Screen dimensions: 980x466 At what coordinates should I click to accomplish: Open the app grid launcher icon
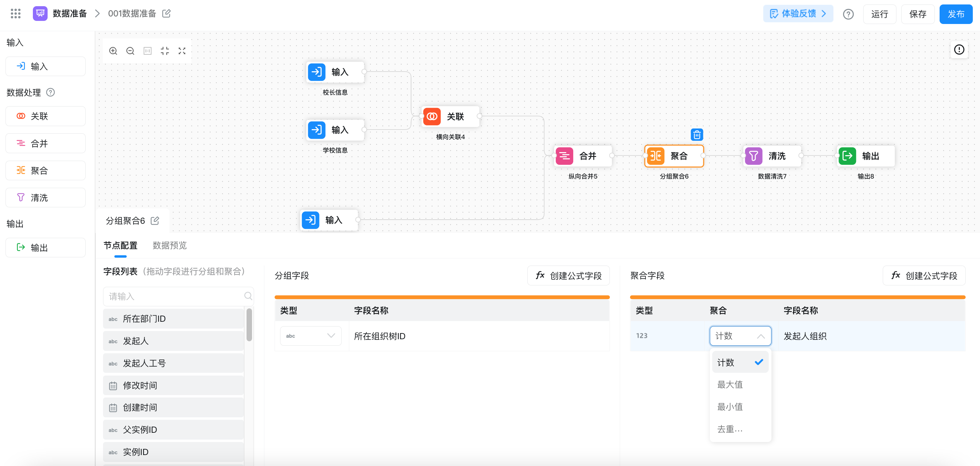(16, 14)
